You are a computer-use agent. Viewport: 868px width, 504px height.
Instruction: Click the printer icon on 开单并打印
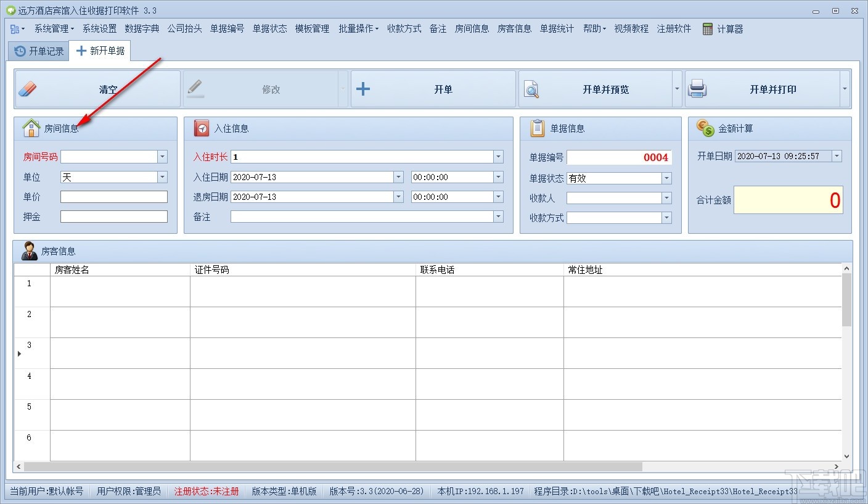point(697,89)
